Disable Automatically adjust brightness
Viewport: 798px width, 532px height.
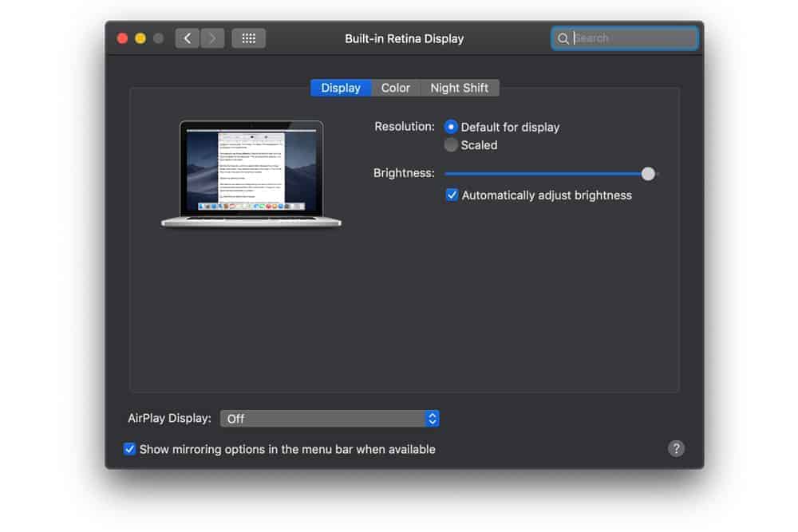click(452, 195)
